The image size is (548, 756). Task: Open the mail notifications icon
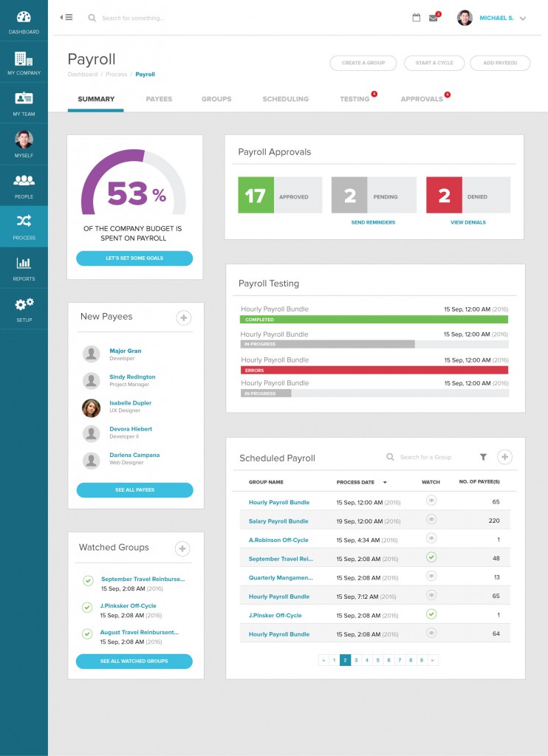(434, 18)
